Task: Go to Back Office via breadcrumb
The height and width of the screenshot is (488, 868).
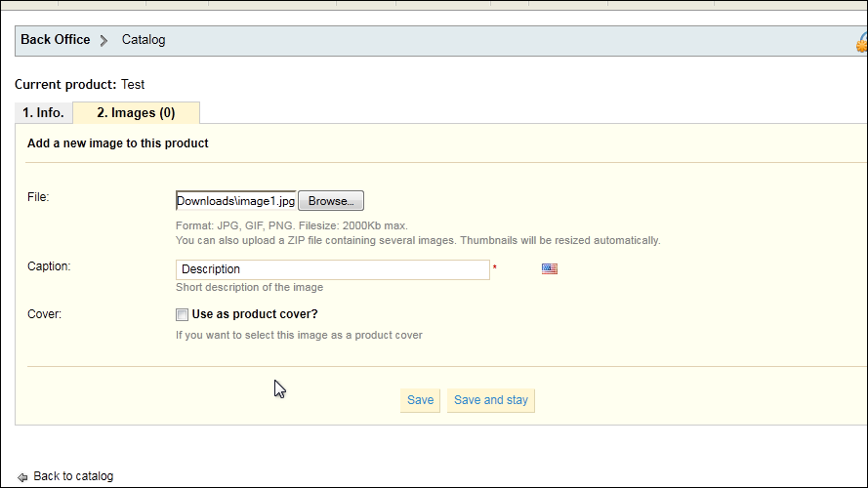Action: click(56, 40)
